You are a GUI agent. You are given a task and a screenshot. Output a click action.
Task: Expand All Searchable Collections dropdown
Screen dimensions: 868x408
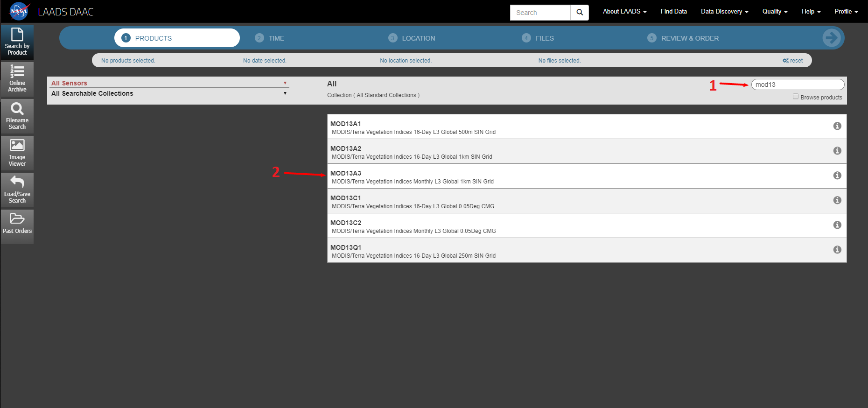pos(169,93)
